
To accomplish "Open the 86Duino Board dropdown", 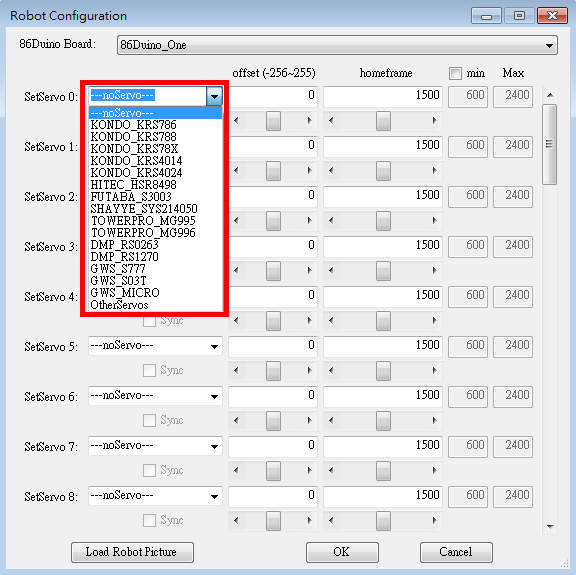I will click(x=337, y=45).
